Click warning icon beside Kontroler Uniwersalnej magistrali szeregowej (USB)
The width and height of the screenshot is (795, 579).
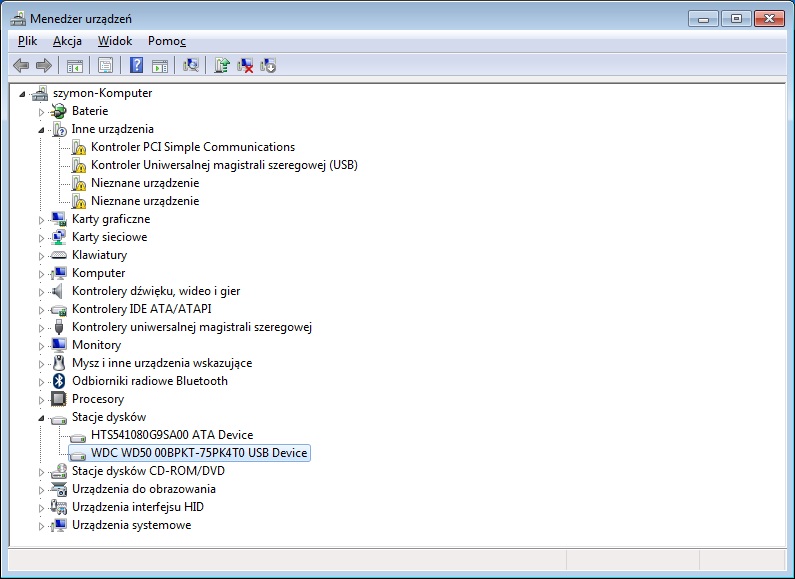click(x=79, y=165)
